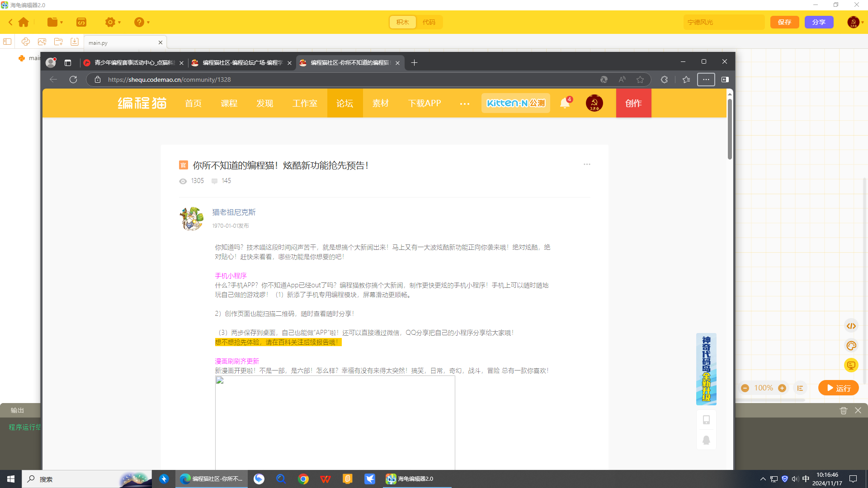Close the 编程猫社区-你所不知道的编程猫 browser tab
The image size is (868, 488).
(x=397, y=63)
